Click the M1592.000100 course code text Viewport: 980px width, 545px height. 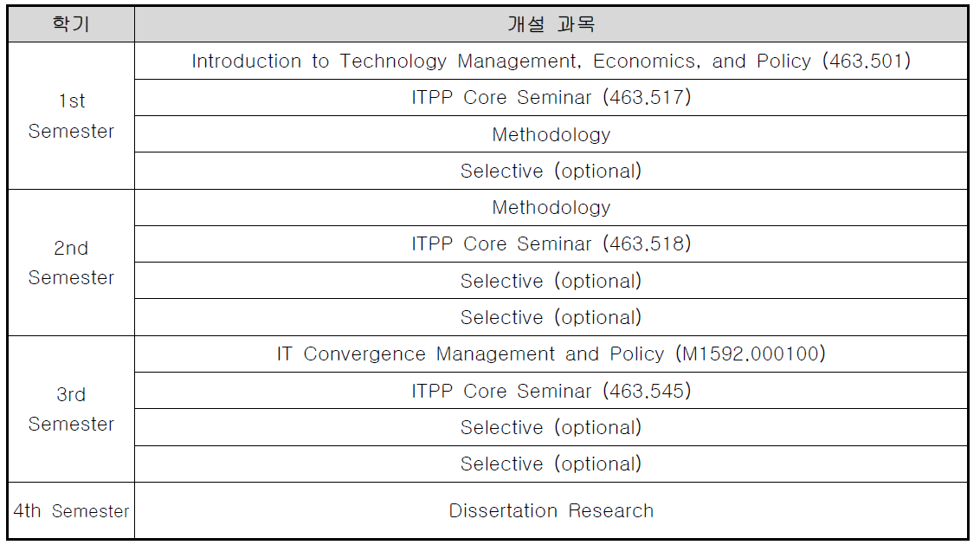(751, 354)
